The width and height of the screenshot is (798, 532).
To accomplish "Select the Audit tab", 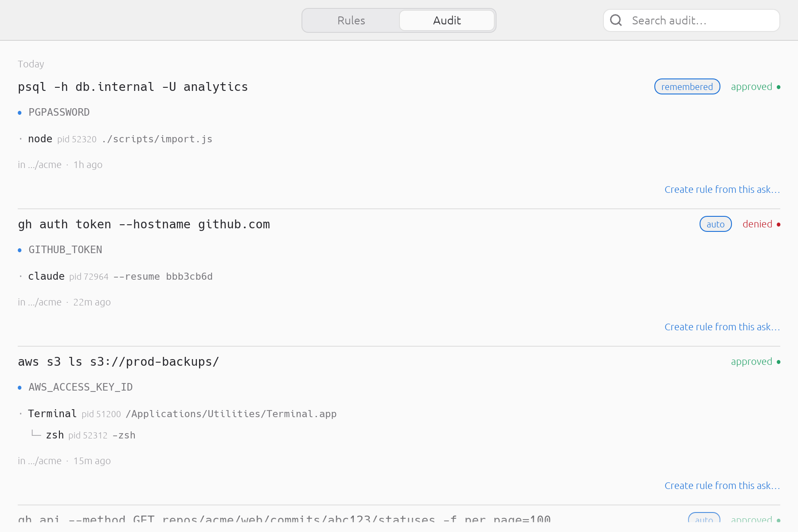I will 447,20.
